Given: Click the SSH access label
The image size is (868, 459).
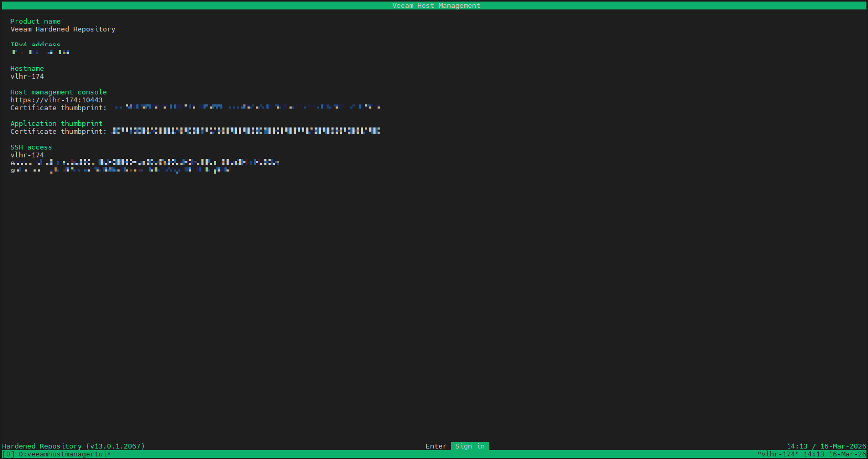Looking at the screenshot, I should click(31, 147).
